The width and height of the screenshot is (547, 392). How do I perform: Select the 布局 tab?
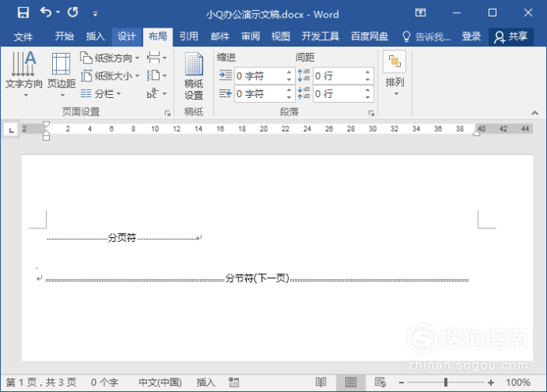pyautogui.click(x=157, y=36)
